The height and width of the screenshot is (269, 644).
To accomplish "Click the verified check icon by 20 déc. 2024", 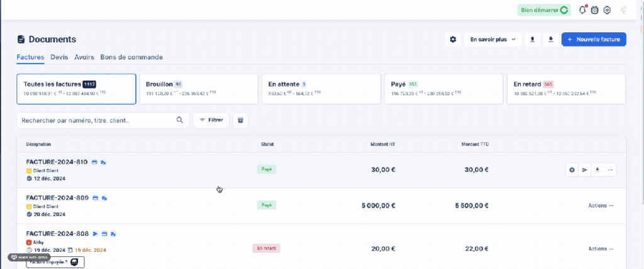I will [29, 214].
